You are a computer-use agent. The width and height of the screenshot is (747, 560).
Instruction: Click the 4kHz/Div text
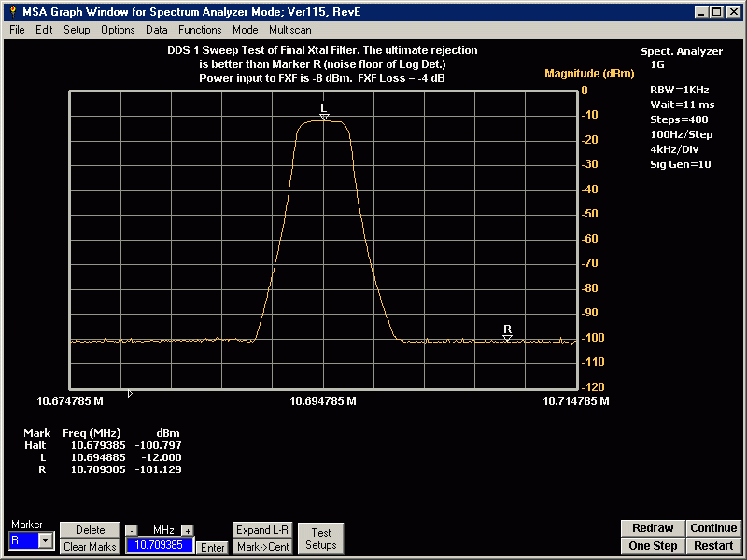coord(674,149)
